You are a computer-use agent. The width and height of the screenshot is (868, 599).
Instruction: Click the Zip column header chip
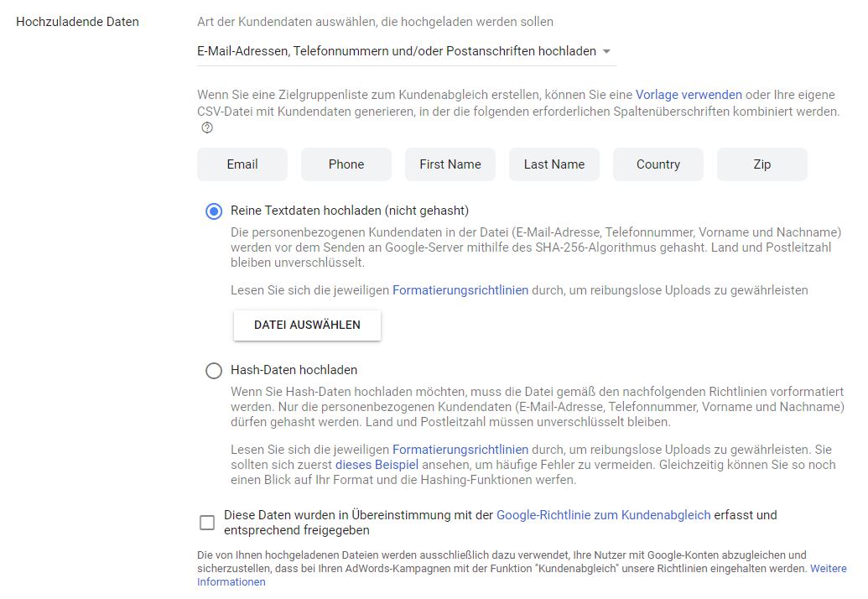coord(762,164)
